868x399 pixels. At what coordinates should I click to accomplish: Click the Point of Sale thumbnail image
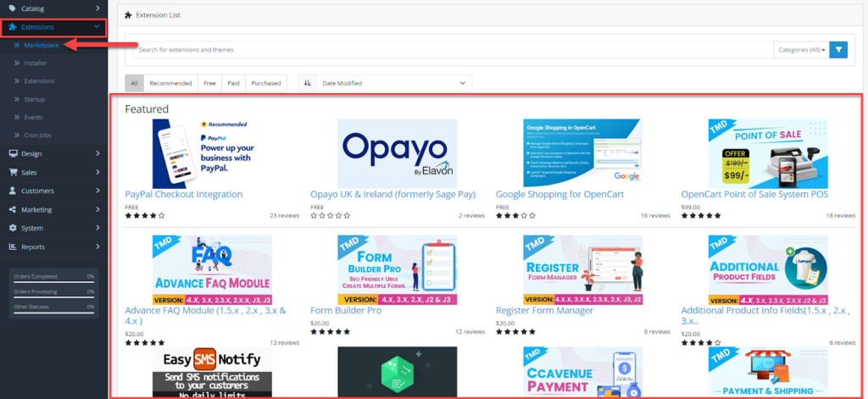tap(768, 154)
